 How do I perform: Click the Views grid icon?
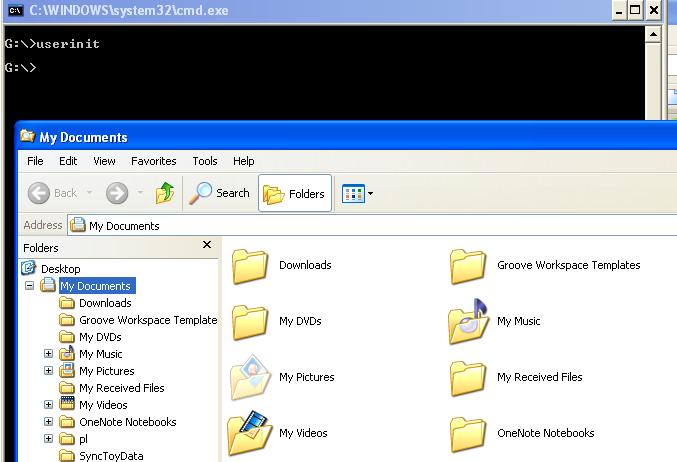[x=353, y=193]
